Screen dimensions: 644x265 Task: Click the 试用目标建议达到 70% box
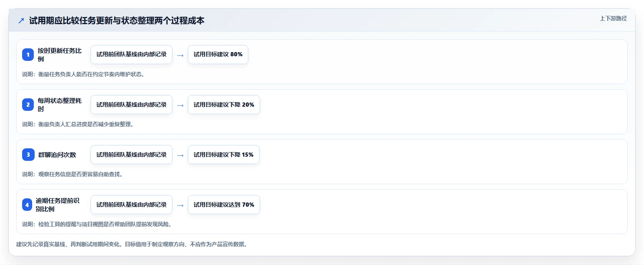tap(224, 205)
